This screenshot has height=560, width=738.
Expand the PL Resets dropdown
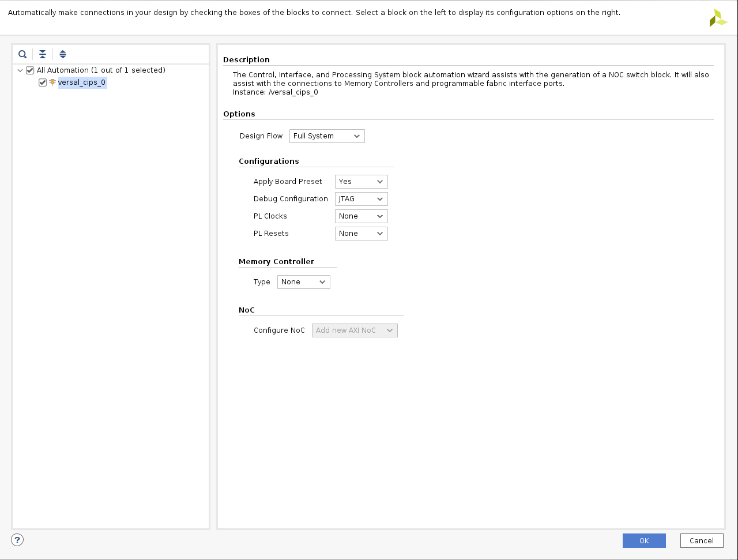pyautogui.click(x=361, y=234)
